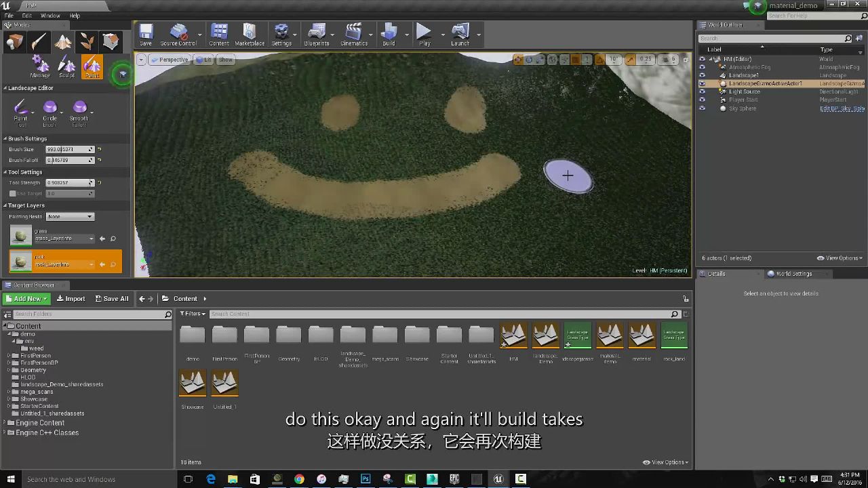Click the Save toolbar button
The image size is (868, 488).
(146, 35)
